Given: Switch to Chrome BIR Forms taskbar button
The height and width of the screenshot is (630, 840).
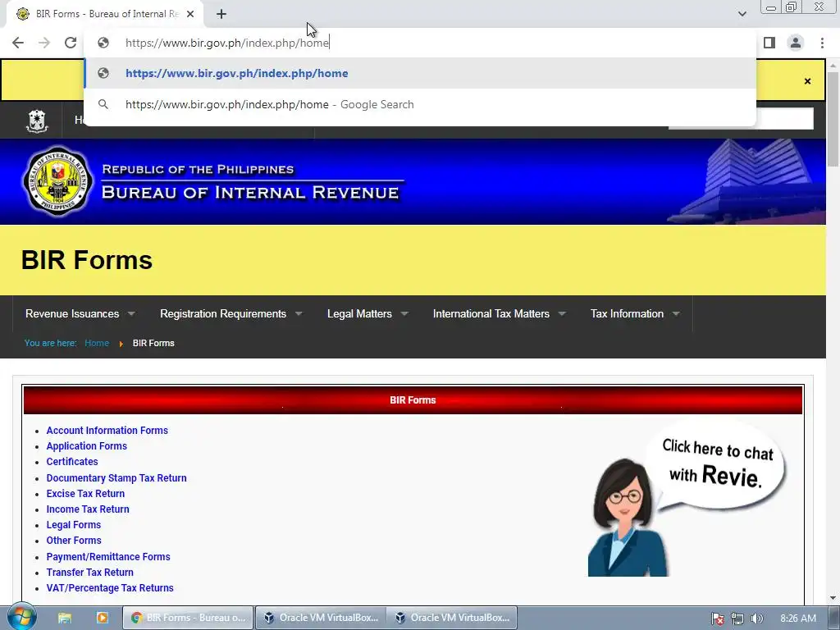Looking at the screenshot, I should 188,618.
